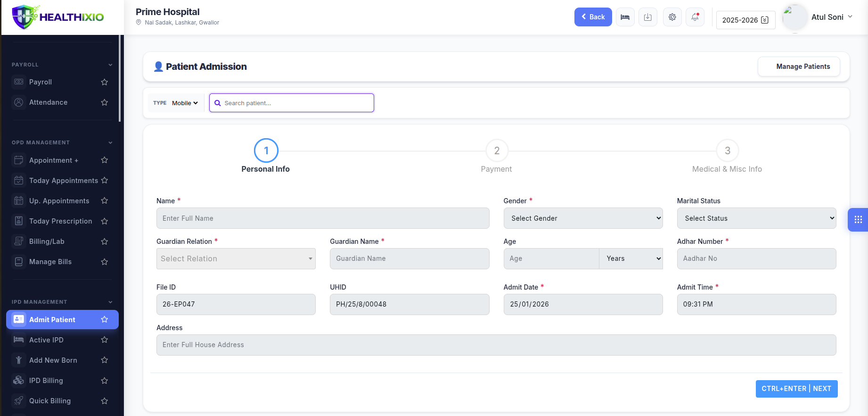Open the search TYPE Mobile dropdown
The image size is (868, 416).
click(185, 103)
